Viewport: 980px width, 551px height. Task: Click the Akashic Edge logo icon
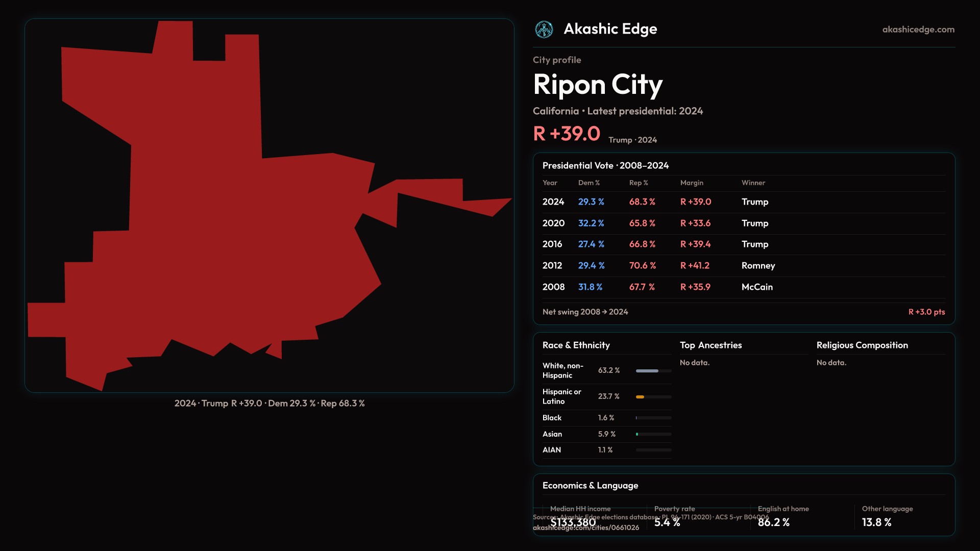click(544, 30)
